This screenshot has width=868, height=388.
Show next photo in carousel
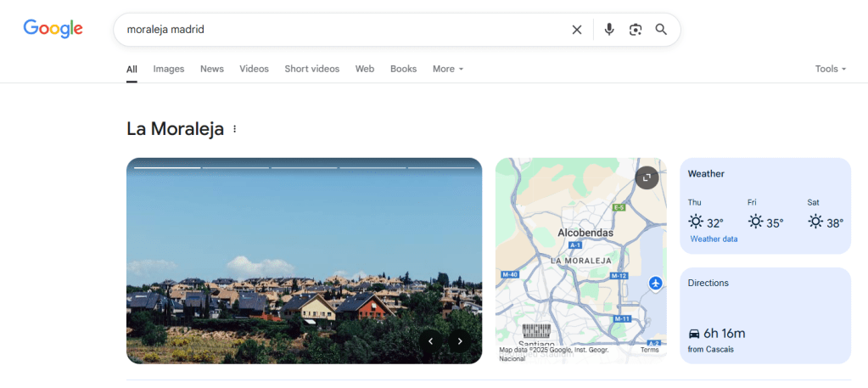click(x=460, y=341)
